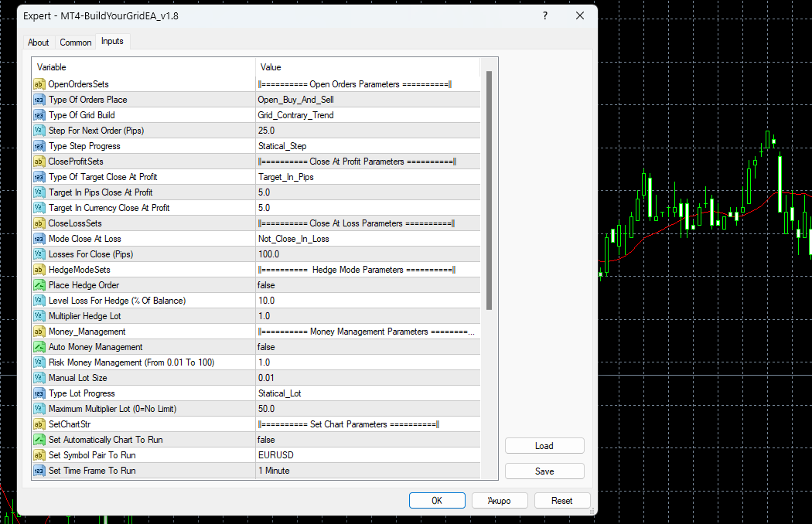
Task: Select the ab icon next to SetChartStr
Action: coord(39,424)
